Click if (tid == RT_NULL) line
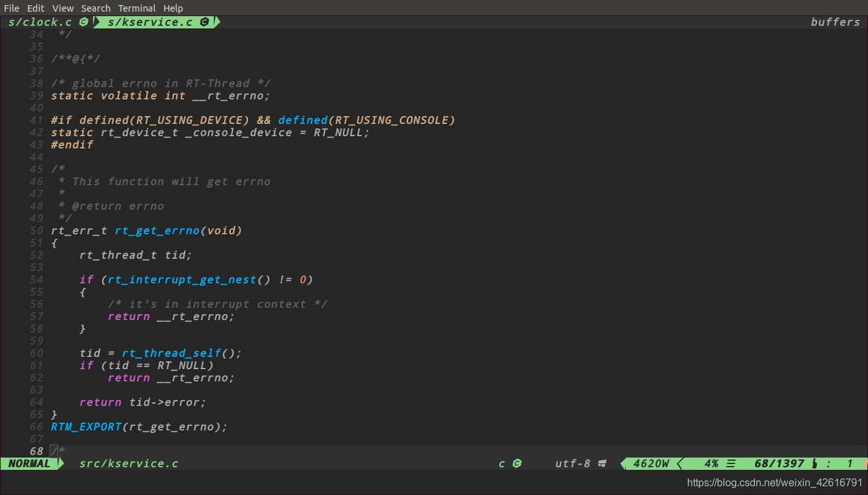This screenshot has height=495, width=868. pos(147,365)
